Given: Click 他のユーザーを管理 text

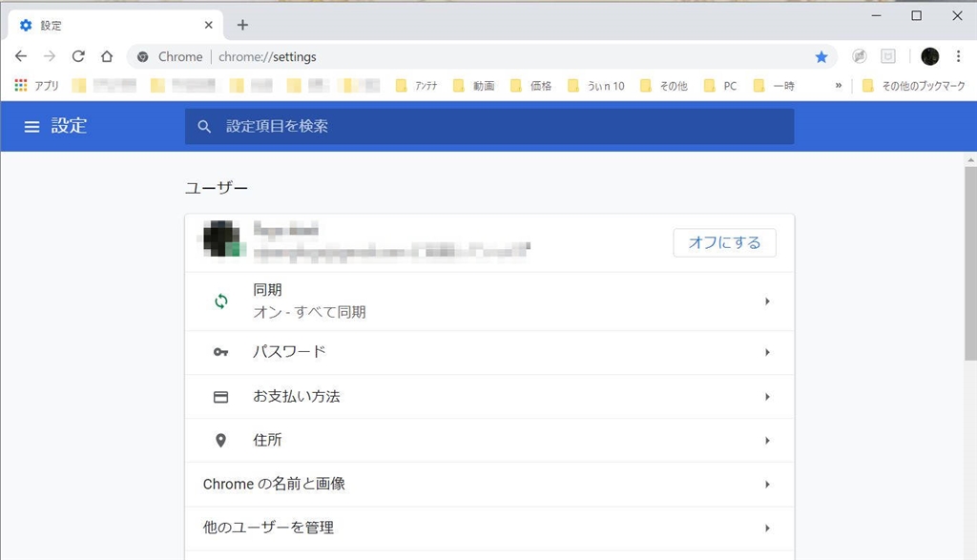Looking at the screenshot, I should pos(268,528).
